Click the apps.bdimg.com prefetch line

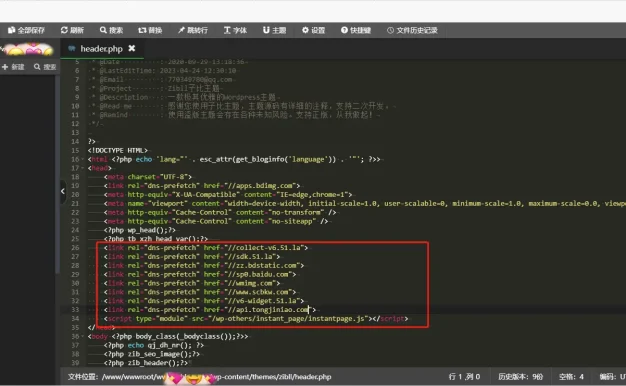(x=202, y=186)
